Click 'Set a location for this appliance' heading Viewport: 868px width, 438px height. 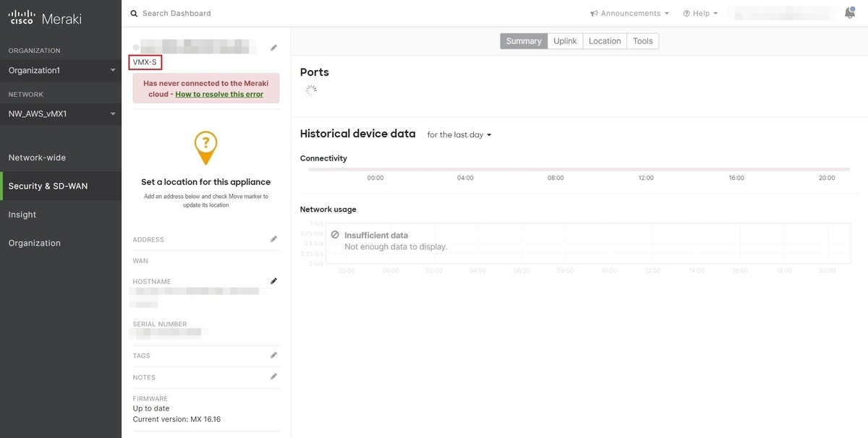pos(205,182)
